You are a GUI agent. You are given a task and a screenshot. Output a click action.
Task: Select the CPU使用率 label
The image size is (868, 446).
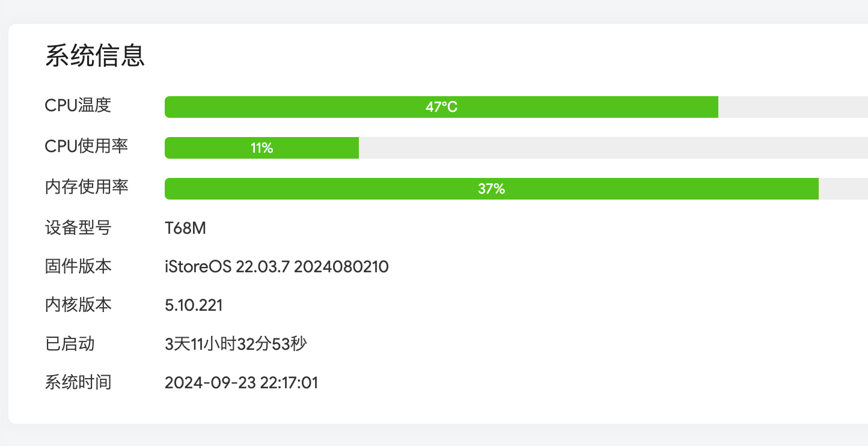[87, 147]
